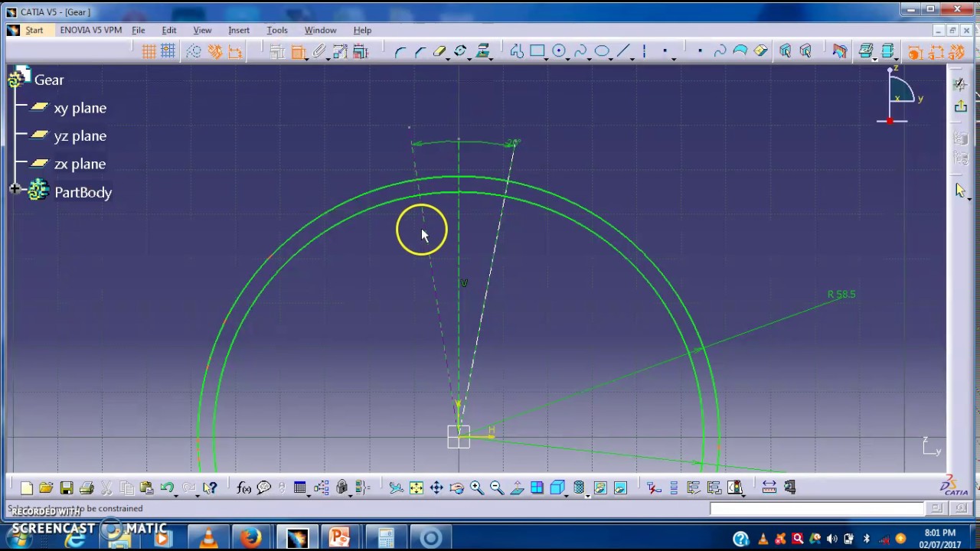
Task: Select PartBody in the tree
Action: point(83,192)
